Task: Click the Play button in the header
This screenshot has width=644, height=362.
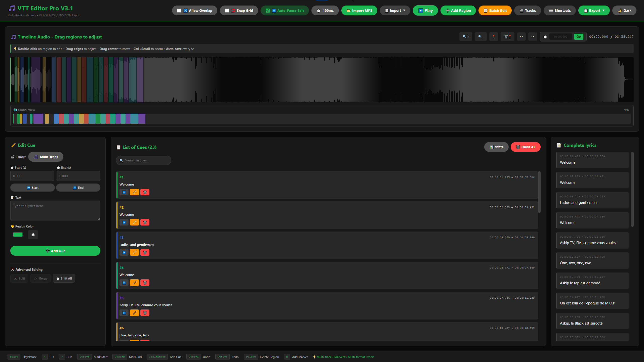Action: [x=425, y=11]
